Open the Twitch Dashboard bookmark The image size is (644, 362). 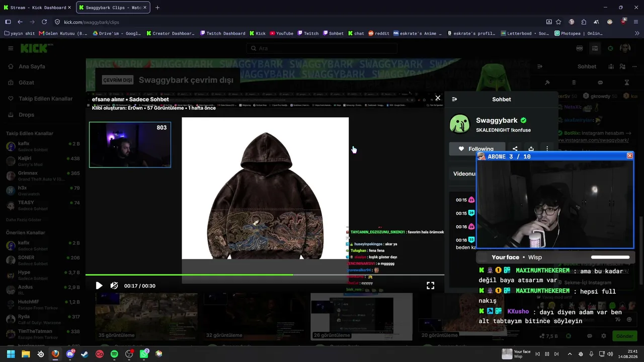point(222,34)
